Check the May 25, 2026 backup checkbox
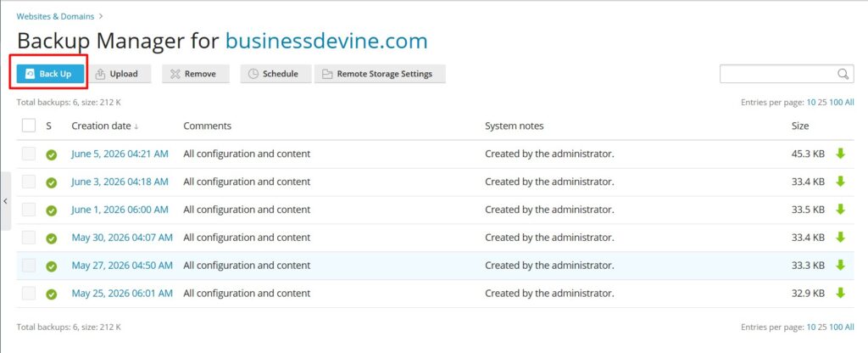Viewport: 868px width, 353px height. [29, 293]
